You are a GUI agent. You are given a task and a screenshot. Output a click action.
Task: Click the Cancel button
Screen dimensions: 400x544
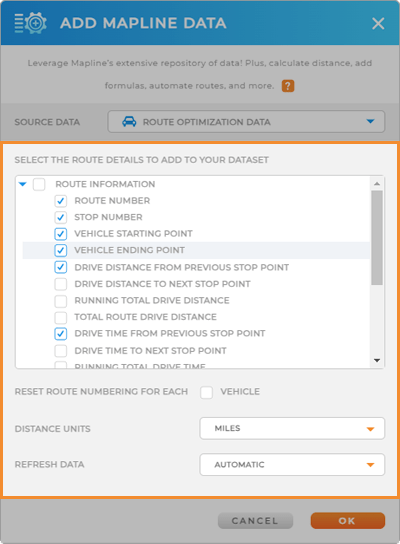[255, 521]
